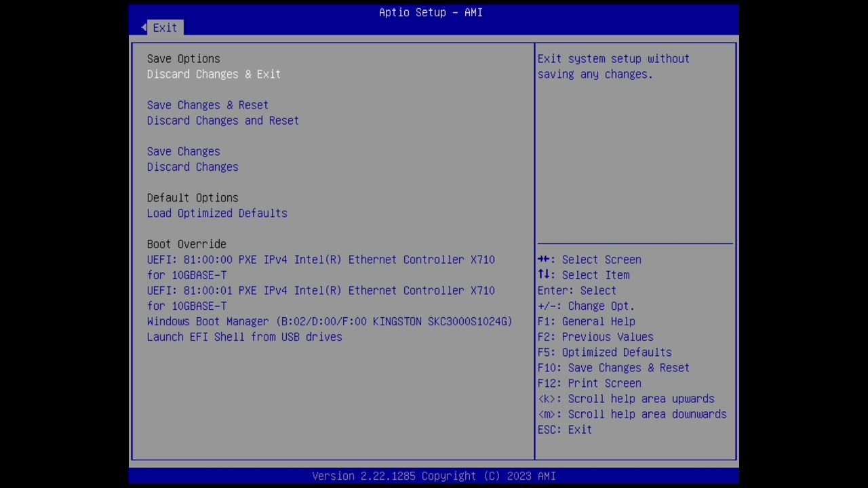Click the Default Options heading
868x488 pixels.
193,198
